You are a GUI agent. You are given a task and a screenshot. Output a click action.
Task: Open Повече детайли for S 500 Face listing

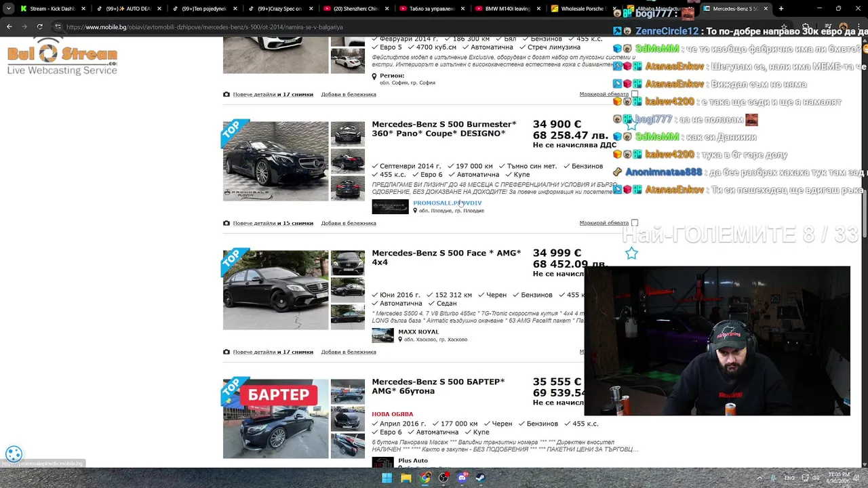[x=273, y=352]
